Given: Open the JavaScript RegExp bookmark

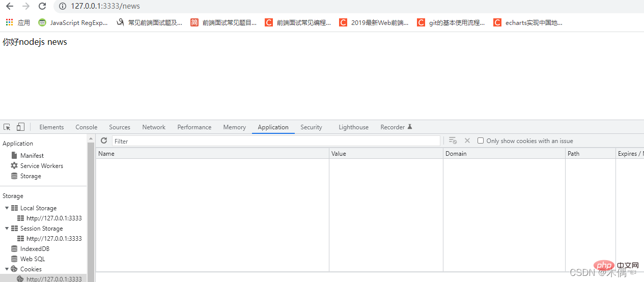Looking at the screenshot, I should (73, 22).
